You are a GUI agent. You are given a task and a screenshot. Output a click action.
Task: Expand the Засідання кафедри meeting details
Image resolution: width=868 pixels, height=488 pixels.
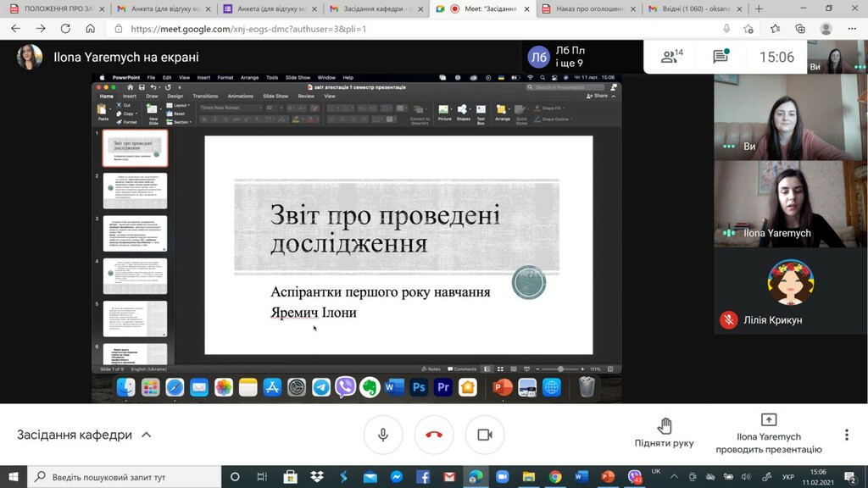147,435
